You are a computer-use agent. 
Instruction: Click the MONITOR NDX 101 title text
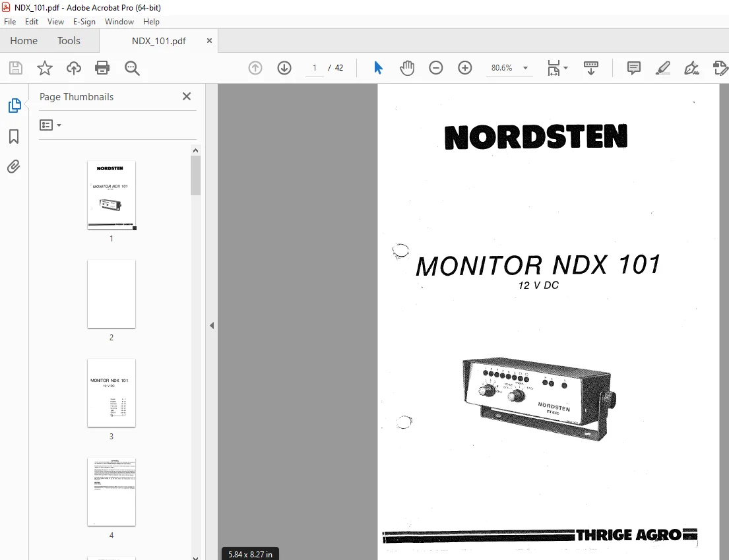[538, 265]
